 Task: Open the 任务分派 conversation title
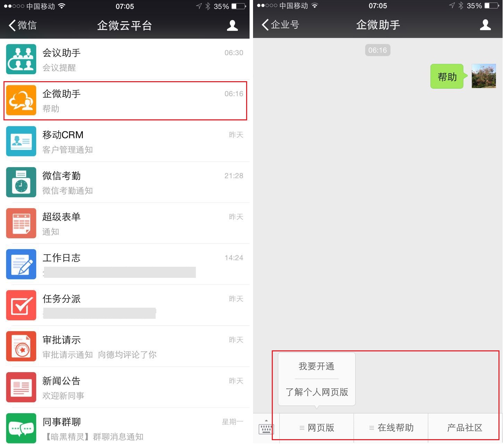pyautogui.click(x=61, y=299)
